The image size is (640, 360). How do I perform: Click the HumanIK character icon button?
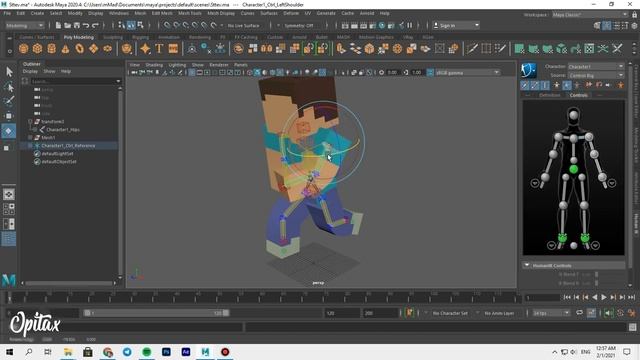(529, 70)
